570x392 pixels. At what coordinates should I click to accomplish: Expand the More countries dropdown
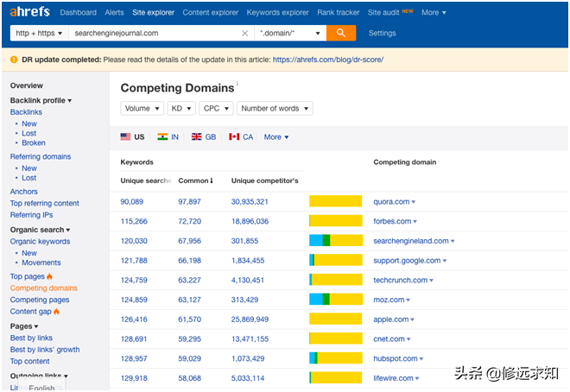coord(276,137)
